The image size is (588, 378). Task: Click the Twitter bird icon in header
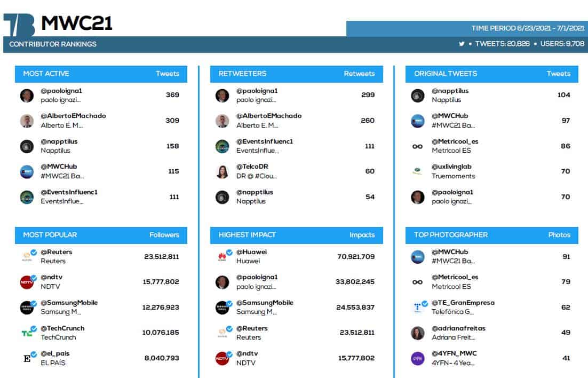(462, 44)
